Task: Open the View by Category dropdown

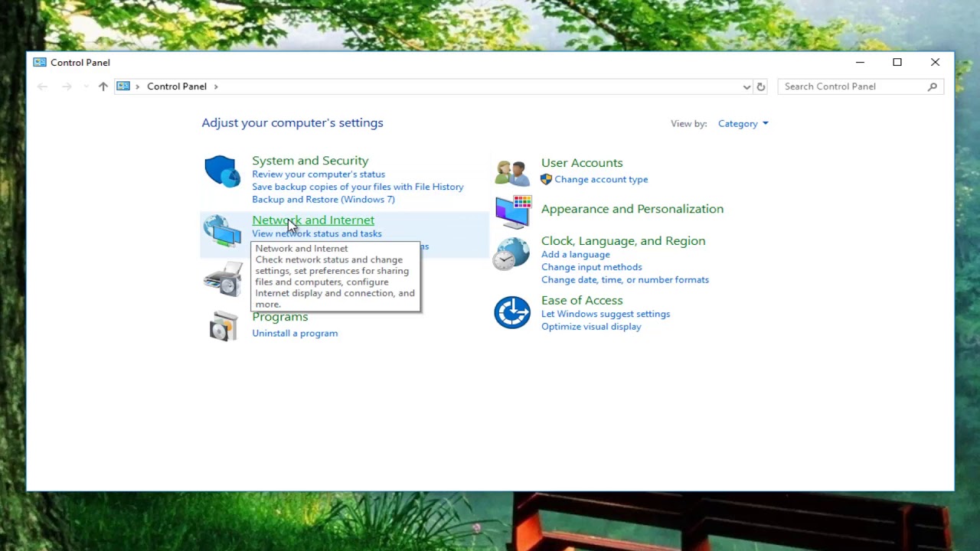Action: (x=743, y=124)
